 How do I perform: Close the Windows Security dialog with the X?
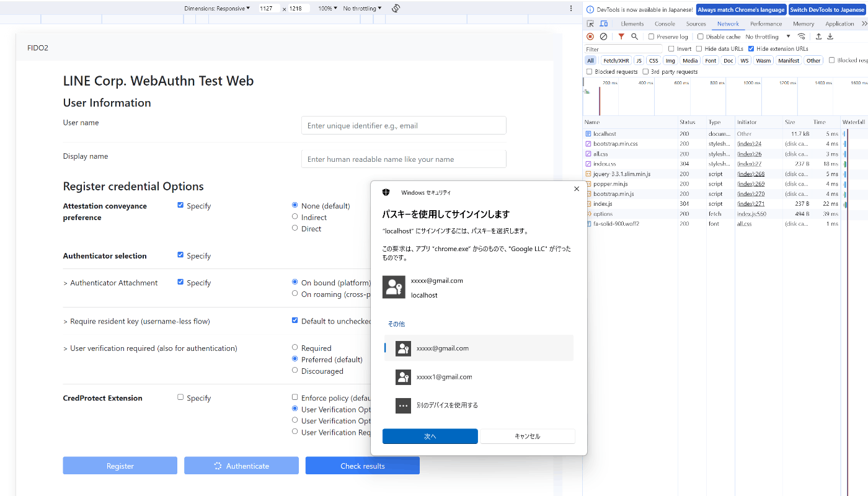click(x=577, y=189)
